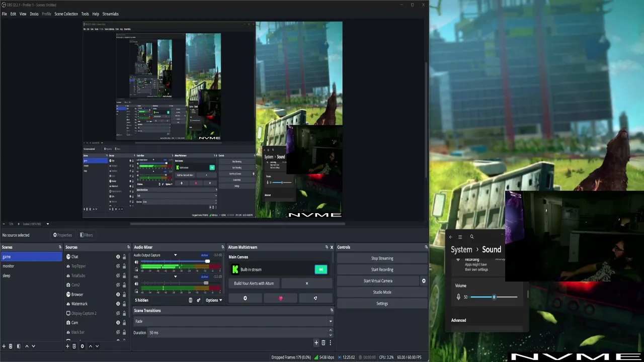
Task: Click the Aitum logo button beside the heart
Action: [315, 298]
